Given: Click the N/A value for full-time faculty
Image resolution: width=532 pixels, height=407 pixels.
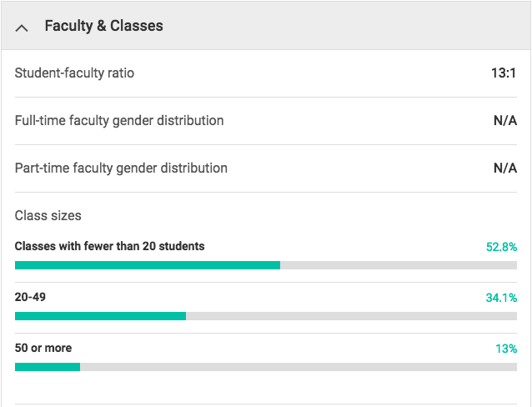Looking at the screenshot, I should click(x=504, y=121).
